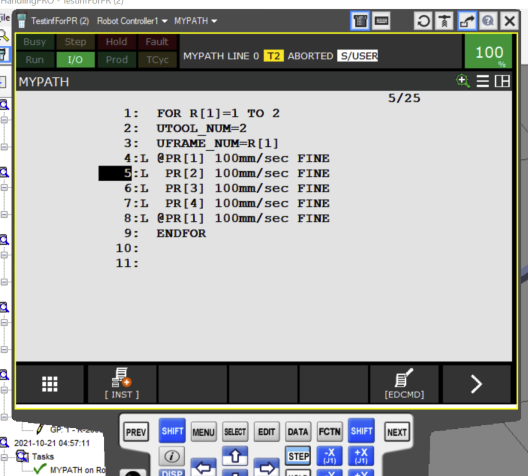Click the I/O status indicator
This screenshot has height=476, width=528.
coord(75,60)
